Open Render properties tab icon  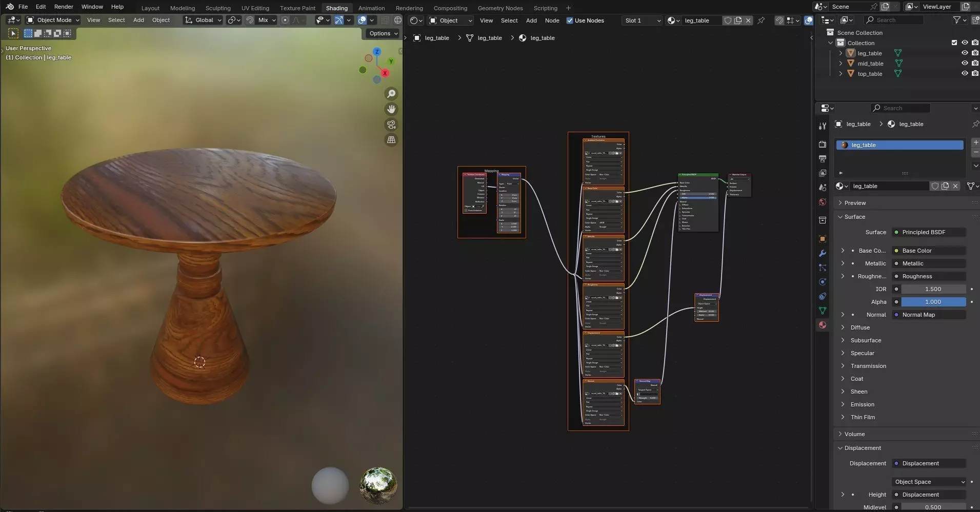click(823, 145)
